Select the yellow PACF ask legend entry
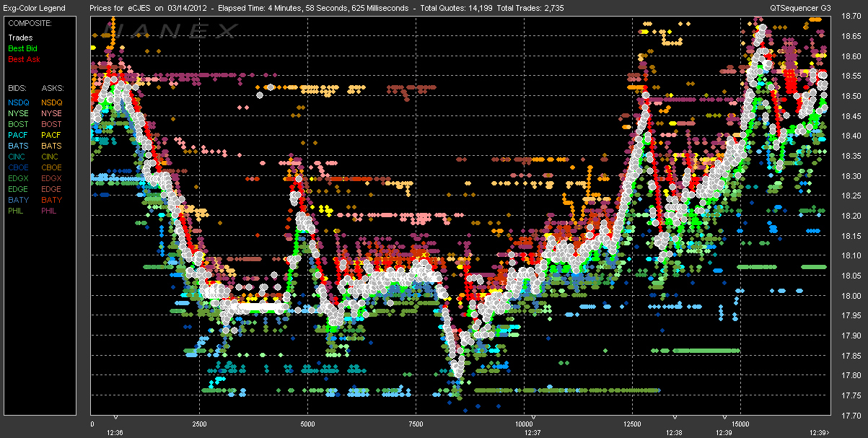Screen dimensions: 868x438 52,135
